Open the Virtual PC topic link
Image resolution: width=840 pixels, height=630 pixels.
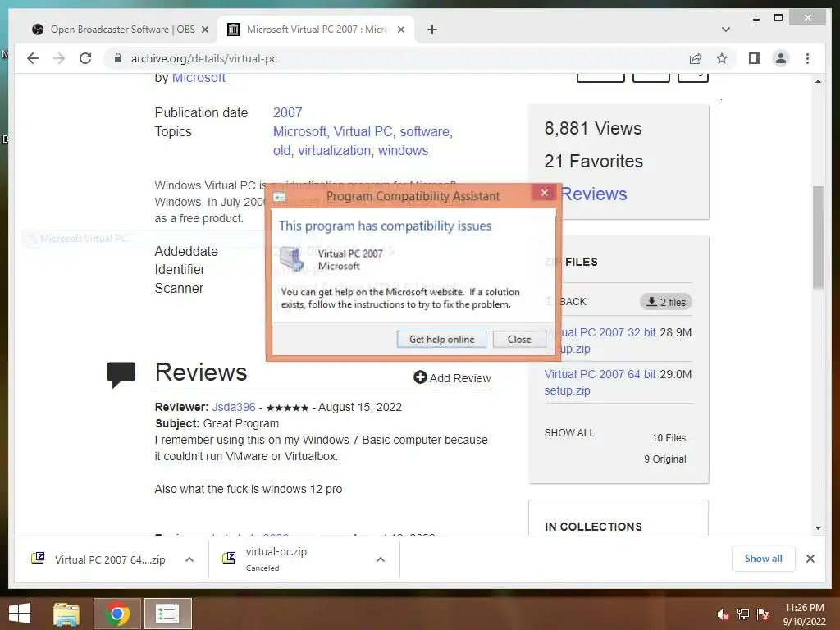coord(363,132)
